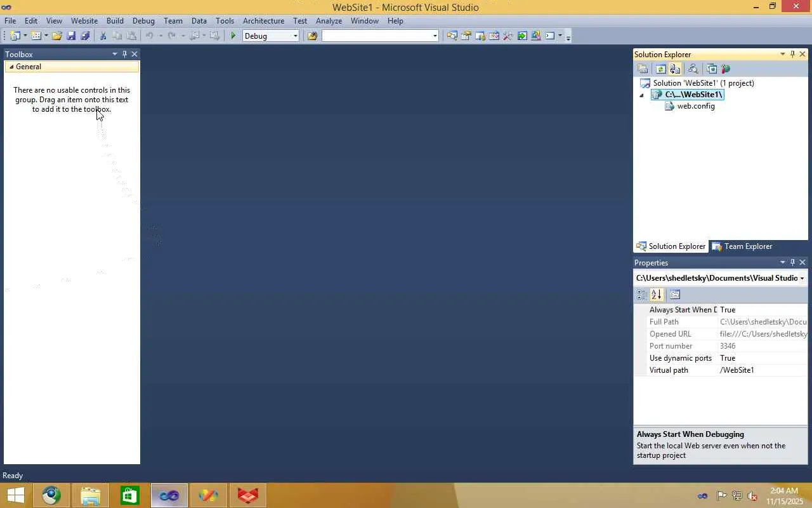Click the New Project toolbar icon
This screenshot has width=812, height=508.
pyautogui.click(x=15, y=36)
